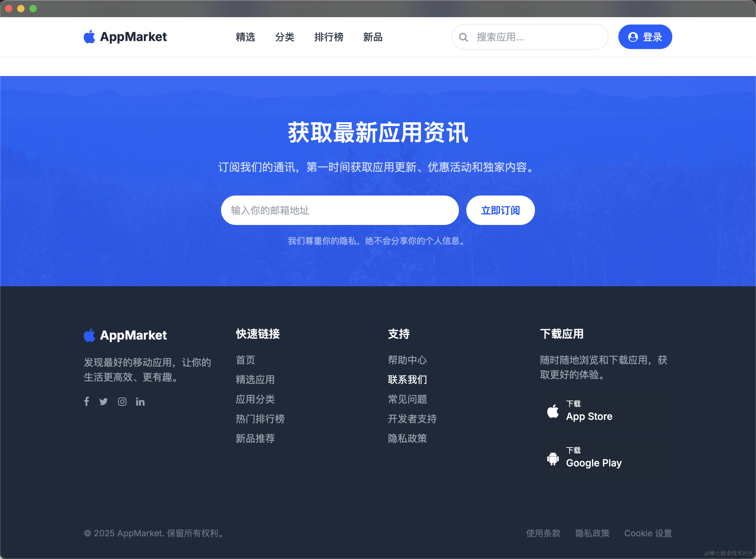Click the footer AppMarket apple logo
This screenshot has height=559, width=756.
coord(89,335)
